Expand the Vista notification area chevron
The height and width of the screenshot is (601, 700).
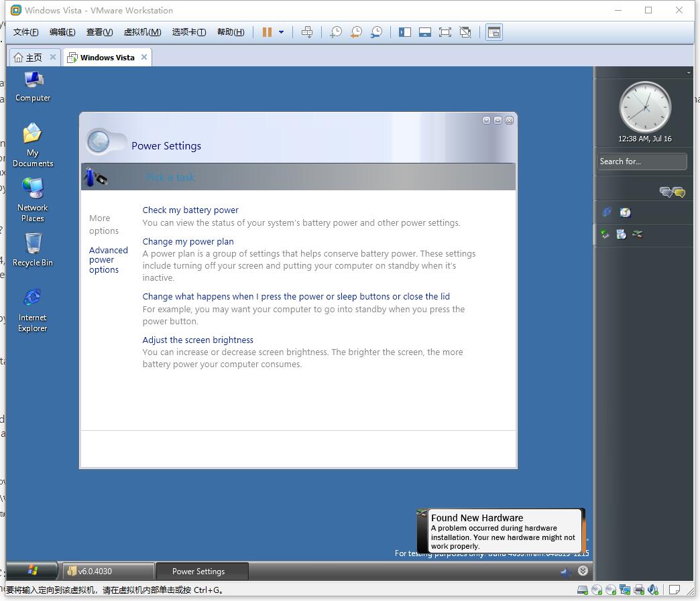[583, 571]
